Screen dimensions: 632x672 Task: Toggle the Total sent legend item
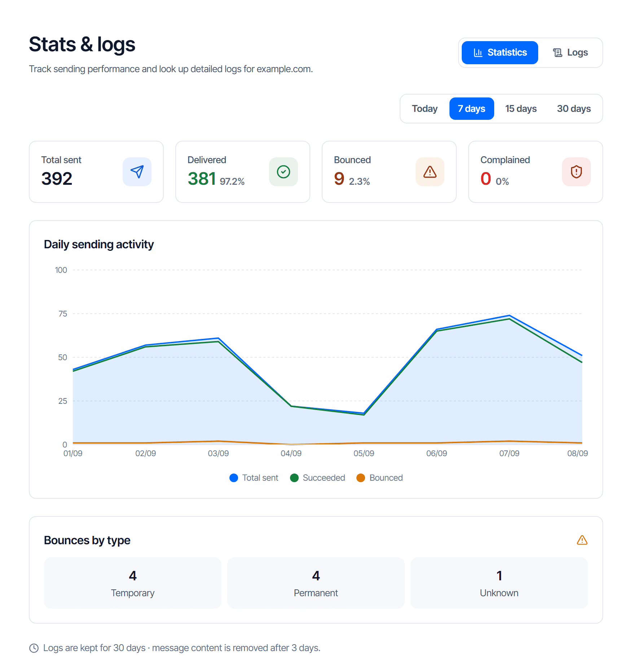tap(254, 478)
